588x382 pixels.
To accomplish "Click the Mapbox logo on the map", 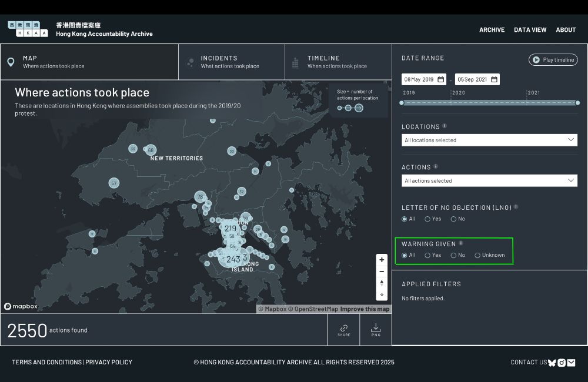I will (21, 306).
